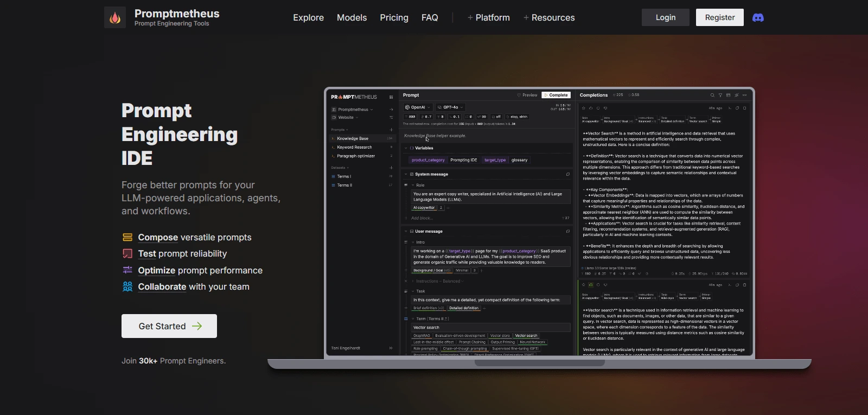Click the Compose stacked-layers icon
The width and height of the screenshot is (868, 415).
coord(127,237)
